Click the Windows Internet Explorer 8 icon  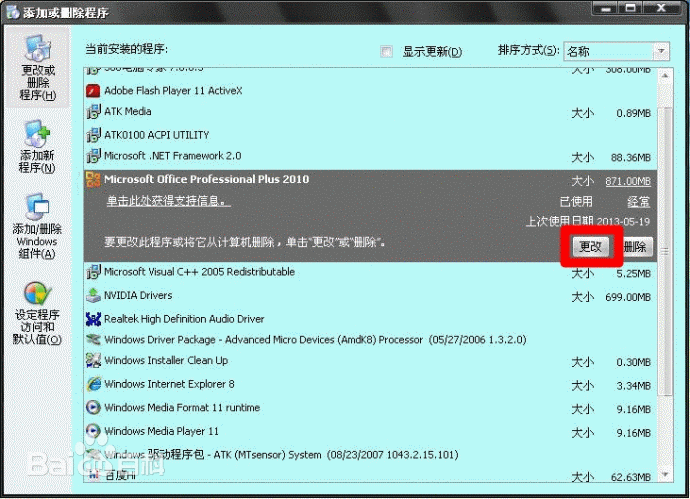pyautogui.click(x=93, y=384)
